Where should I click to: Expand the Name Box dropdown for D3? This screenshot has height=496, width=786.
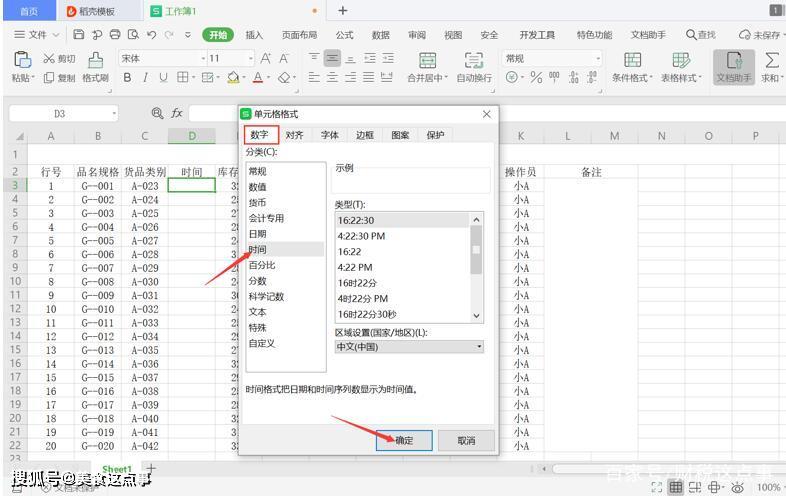[114, 114]
